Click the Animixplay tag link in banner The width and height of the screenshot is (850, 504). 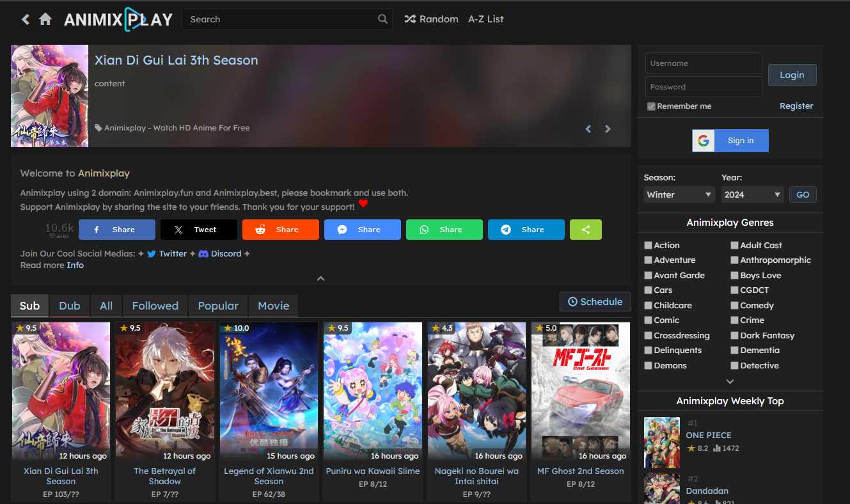pyautogui.click(x=177, y=128)
